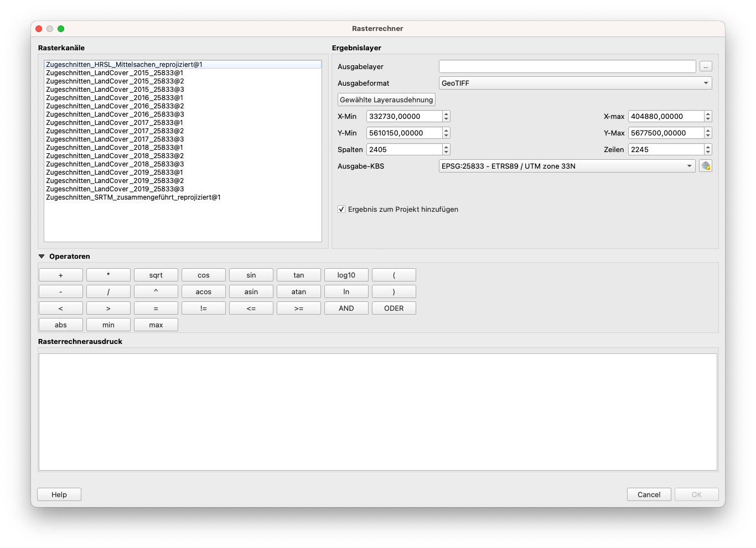Click the Cancel button
This screenshot has width=756, height=548.
pyautogui.click(x=649, y=494)
